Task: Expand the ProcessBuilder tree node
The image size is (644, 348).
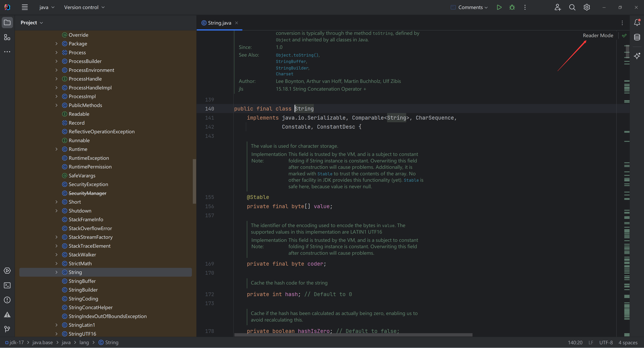Action: [x=57, y=61]
